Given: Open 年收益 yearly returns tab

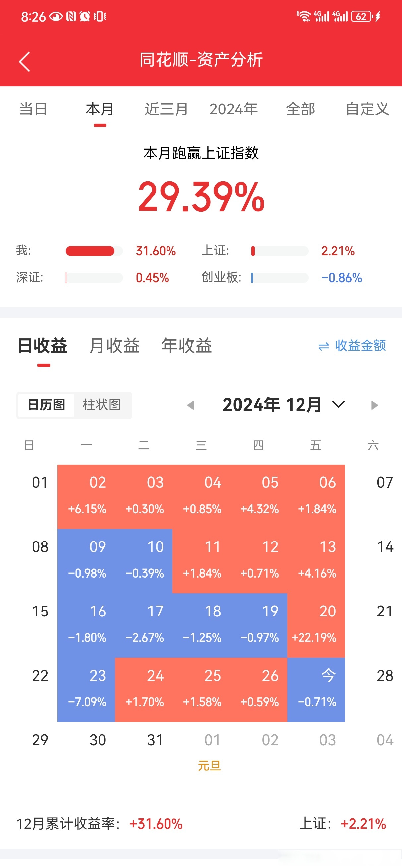Looking at the screenshot, I should pyautogui.click(x=186, y=346).
